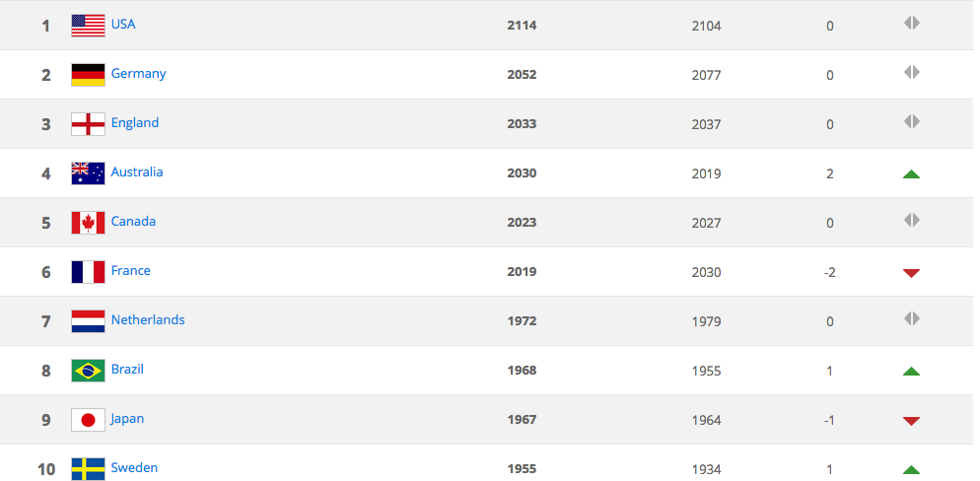This screenshot has height=481, width=980.
Task: Click the Brazil flag icon
Action: [88, 371]
